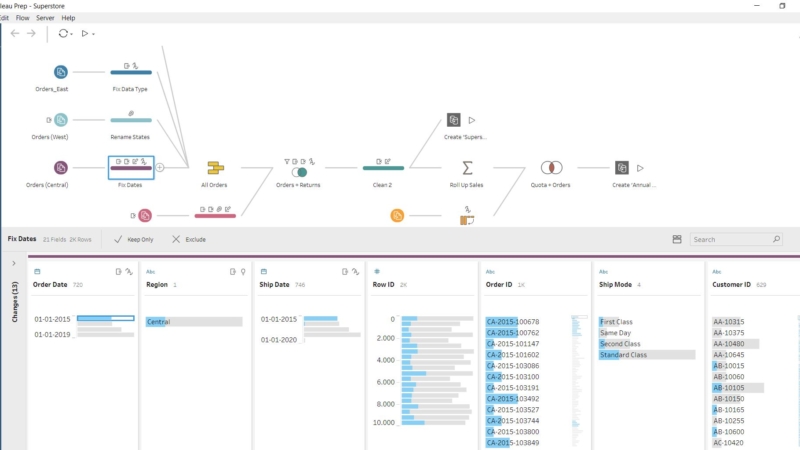Open the Server menu
This screenshot has width=800, height=450.
(45, 18)
